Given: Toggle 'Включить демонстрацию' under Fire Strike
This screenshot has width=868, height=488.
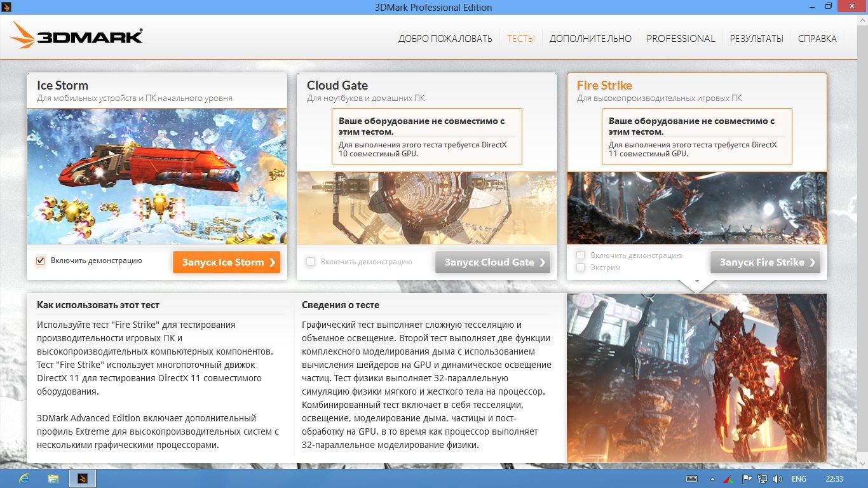Looking at the screenshot, I should click(x=580, y=255).
